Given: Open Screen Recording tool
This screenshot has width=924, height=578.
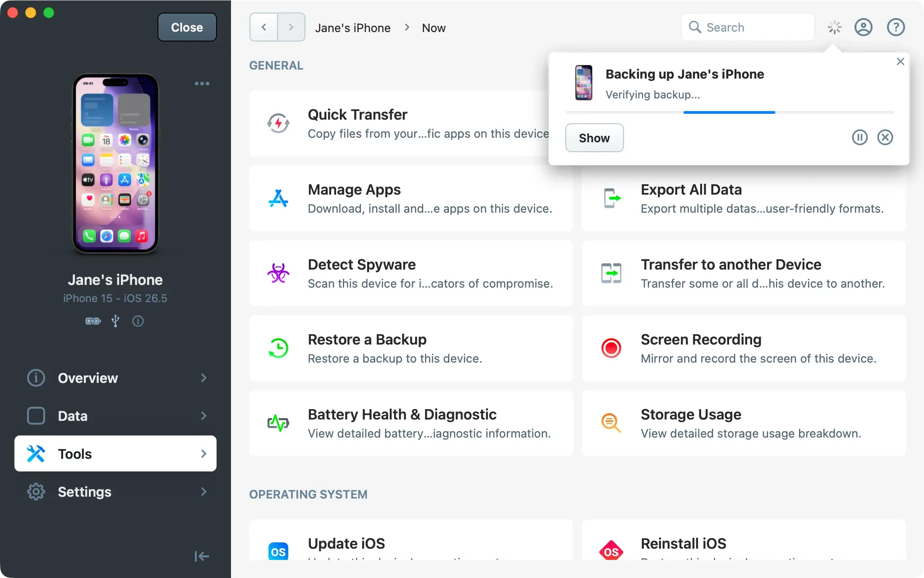Looking at the screenshot, I should tap(744, 348).
